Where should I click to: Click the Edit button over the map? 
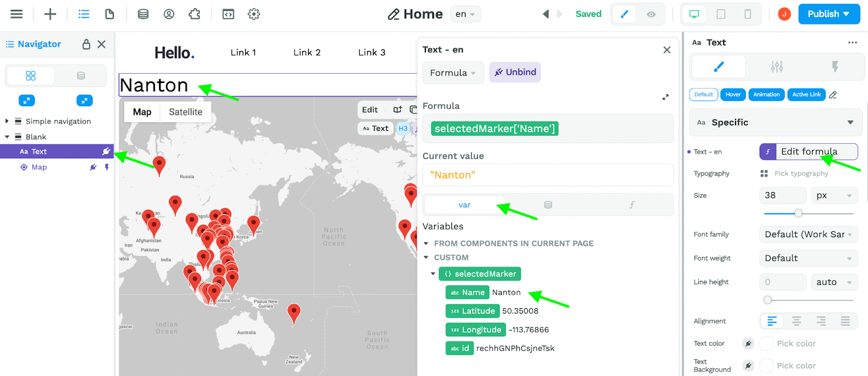tap(370, 110)
